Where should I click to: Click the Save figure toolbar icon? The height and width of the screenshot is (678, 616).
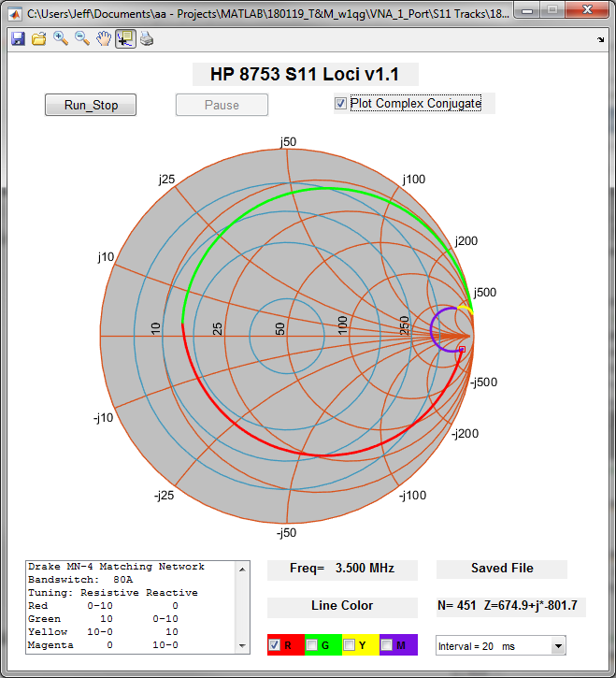[18, 39]
